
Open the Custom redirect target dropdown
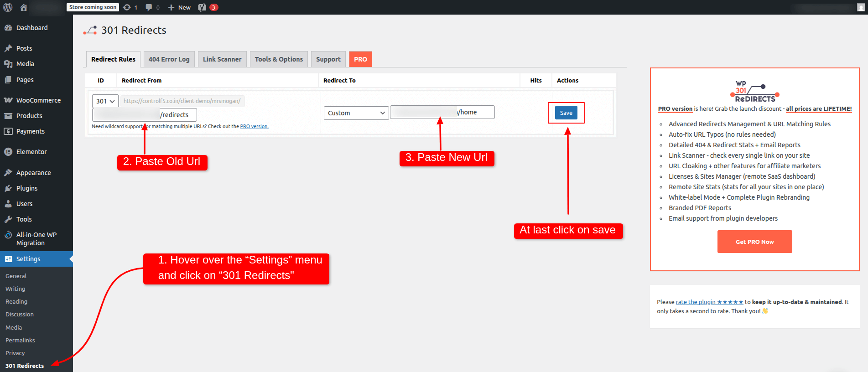click(356, 113)
